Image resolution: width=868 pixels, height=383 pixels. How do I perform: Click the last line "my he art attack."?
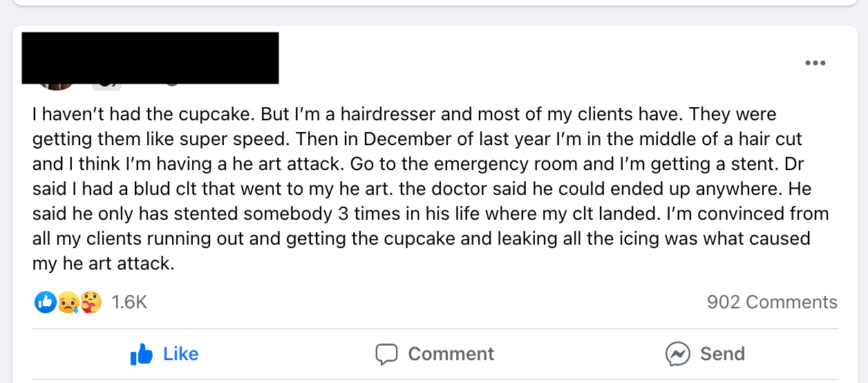click(x=103, y=263)
